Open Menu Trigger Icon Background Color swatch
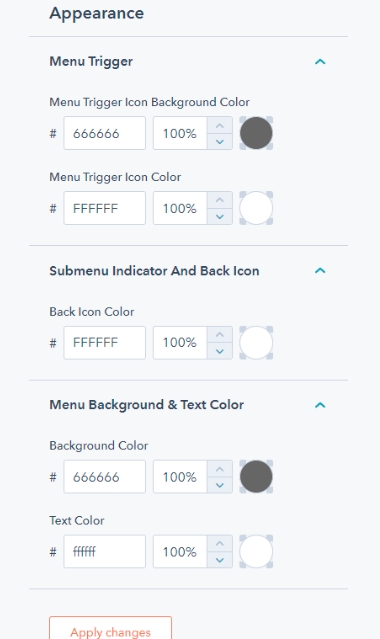This screenshot has height=639, width=380. (256, 133)
